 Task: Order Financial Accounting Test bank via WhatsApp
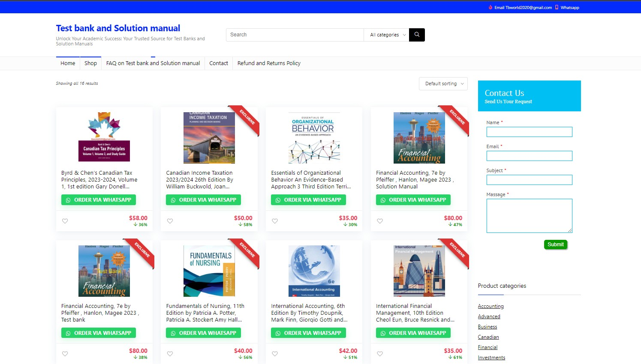tap(99, 333)
